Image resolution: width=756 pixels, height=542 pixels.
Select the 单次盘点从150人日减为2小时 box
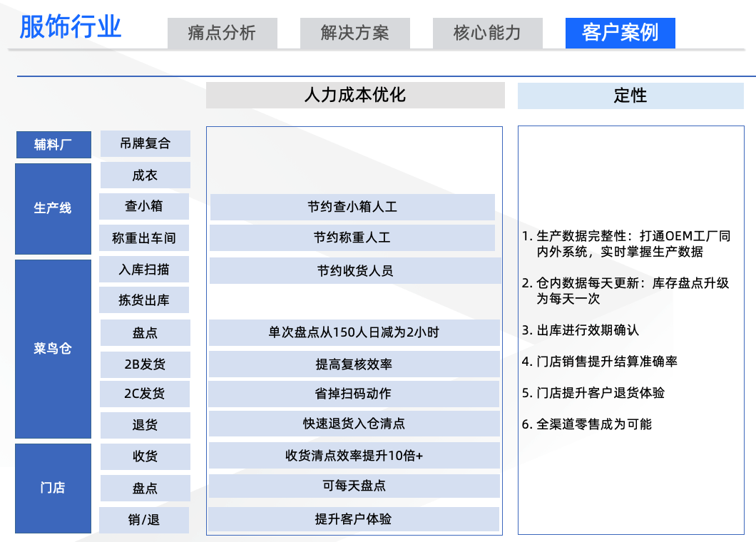coord(352,332)
